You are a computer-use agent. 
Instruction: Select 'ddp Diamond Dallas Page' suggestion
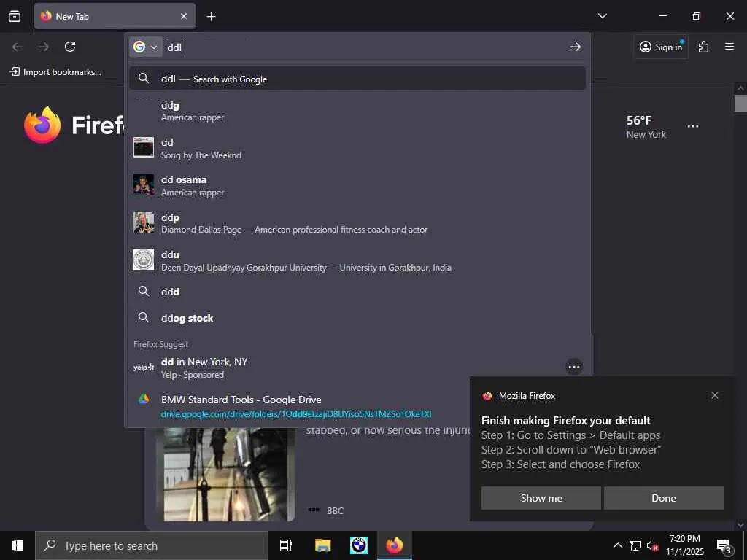click(357, 223)
